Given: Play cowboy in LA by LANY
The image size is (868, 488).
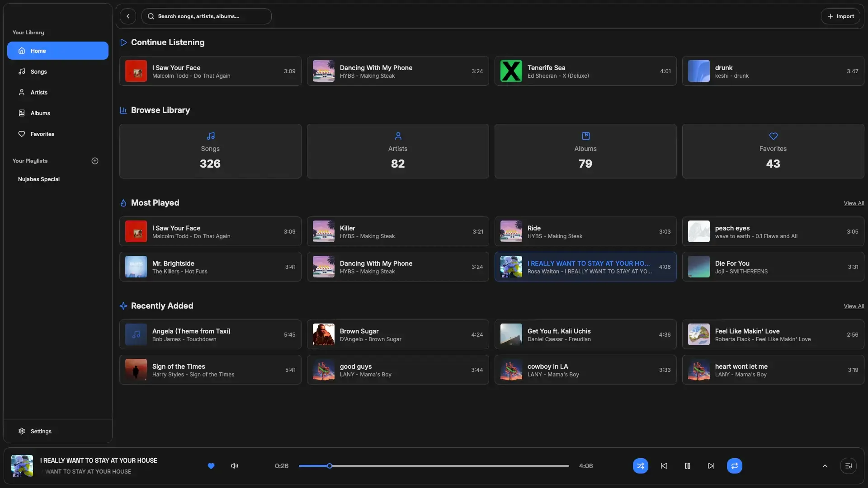Looking at the screenshot, I should [585, 370].
